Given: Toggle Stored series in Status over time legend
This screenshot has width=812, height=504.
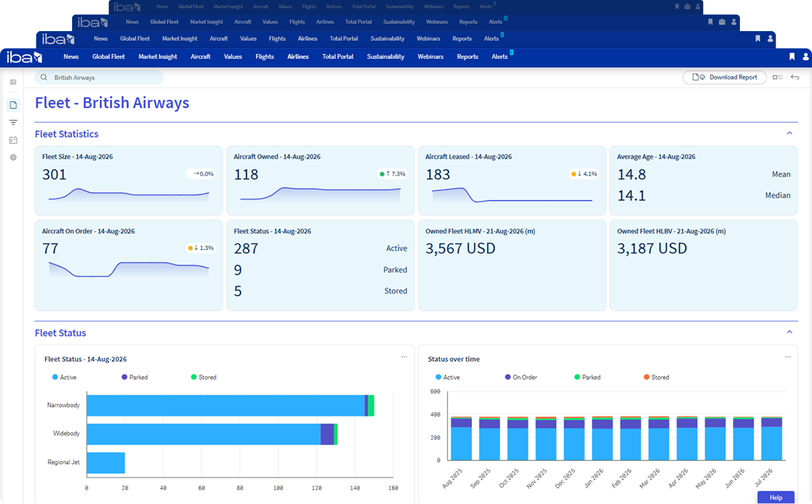Looking at the screenshot, I should click(656, 378).
